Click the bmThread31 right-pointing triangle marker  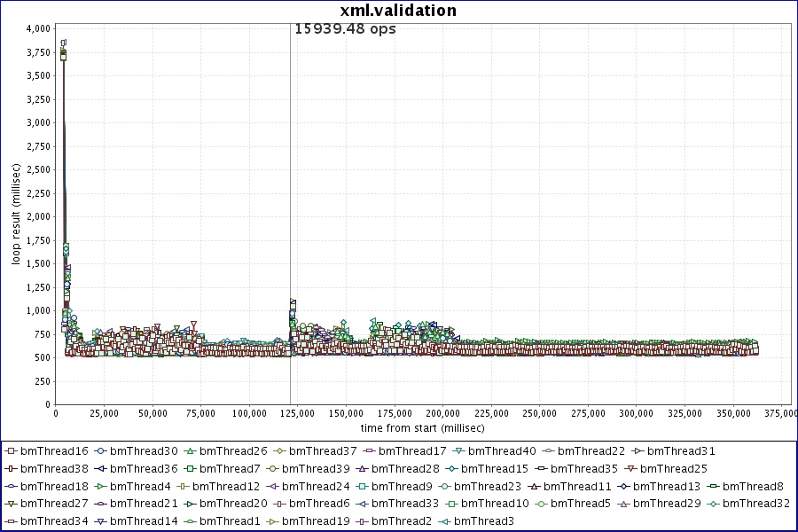(638, 451)
